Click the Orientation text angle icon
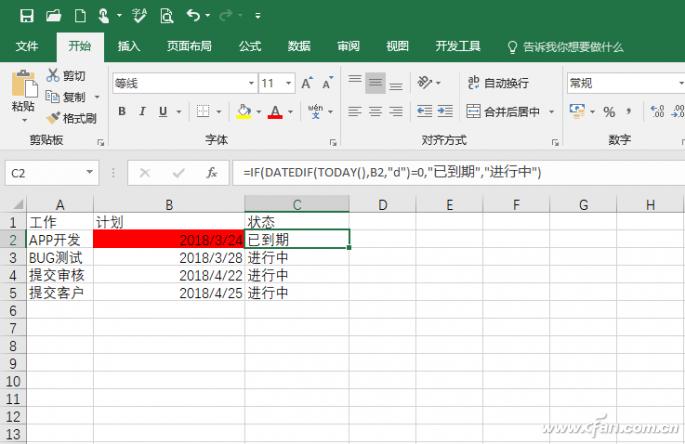 pyautogui.click(x=425, y=82)
